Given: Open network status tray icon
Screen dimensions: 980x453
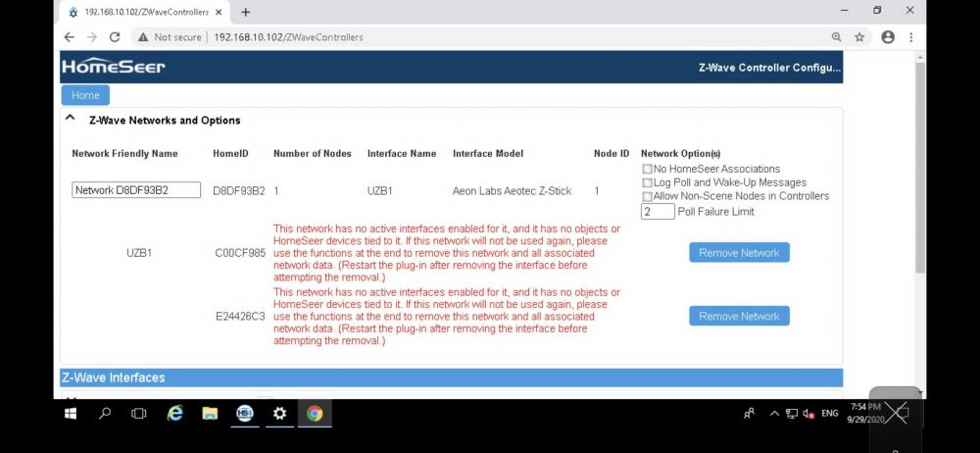Looking at the screenshot, I should click(x=791, y=414).
